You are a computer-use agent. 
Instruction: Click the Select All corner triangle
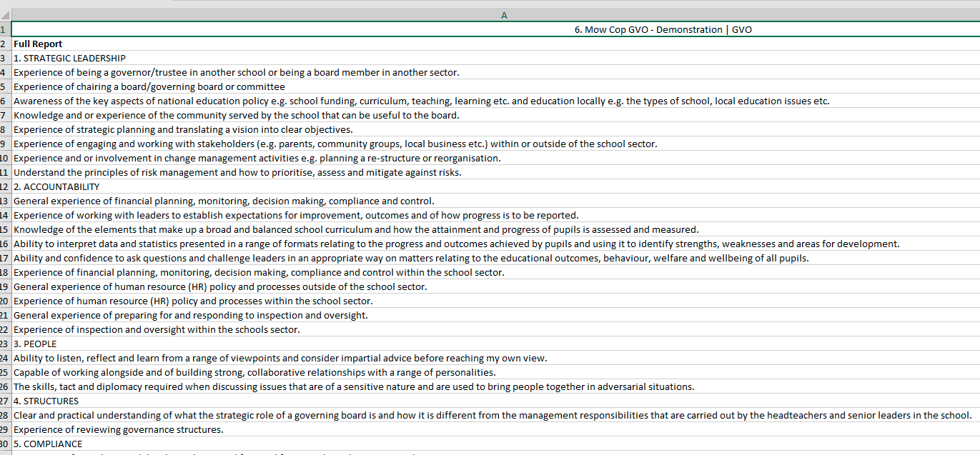click(4, 15)
